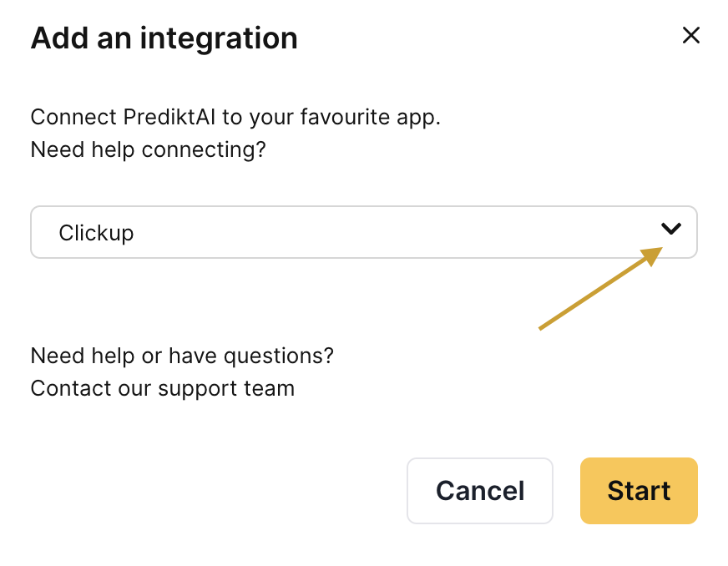The image size is (728, 566).
Task: Click the Add an integration heading
Action: [164, 38]
